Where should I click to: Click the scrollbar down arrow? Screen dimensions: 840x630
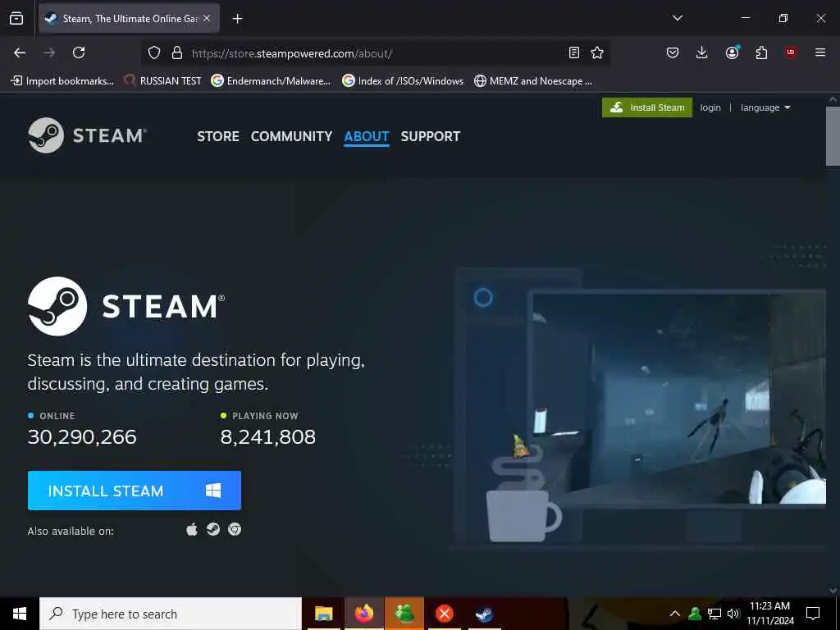click(x=833, y=591)
